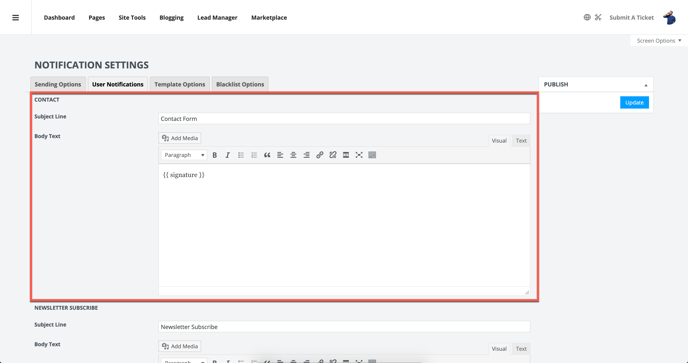Switch Contact editor to Text mode
Image resolution: width=688 pixels, height=363 pixels.
(521, 140)
